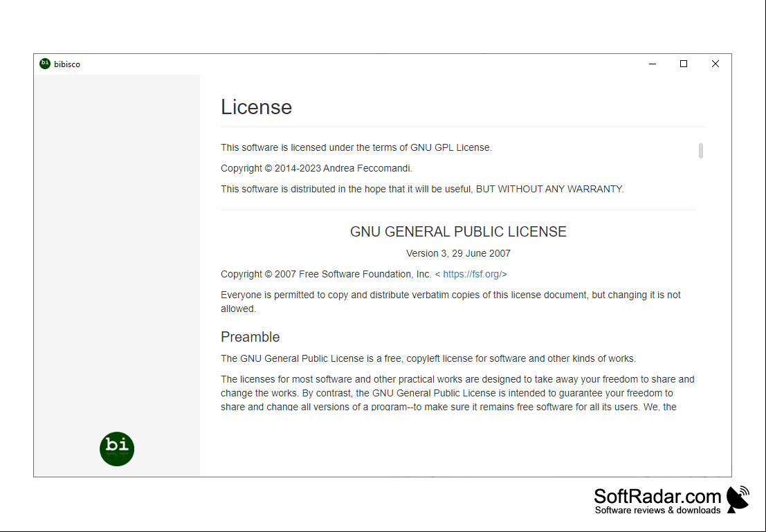This screenshot has width=766, height=532.
Task: Close the bibisco window
Action: (715, 64)
